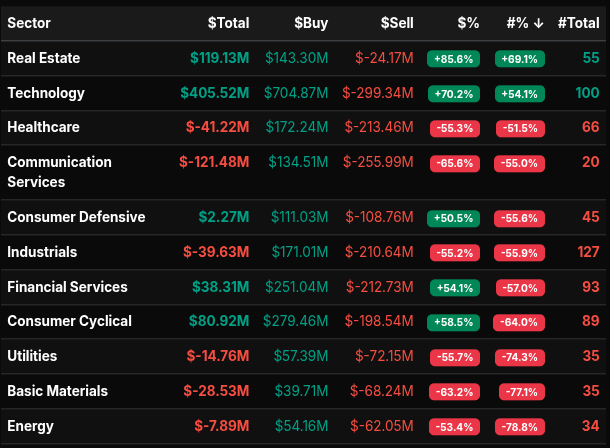Click the +58.5% green badge
Screen dimensions: 610x448
453,322
